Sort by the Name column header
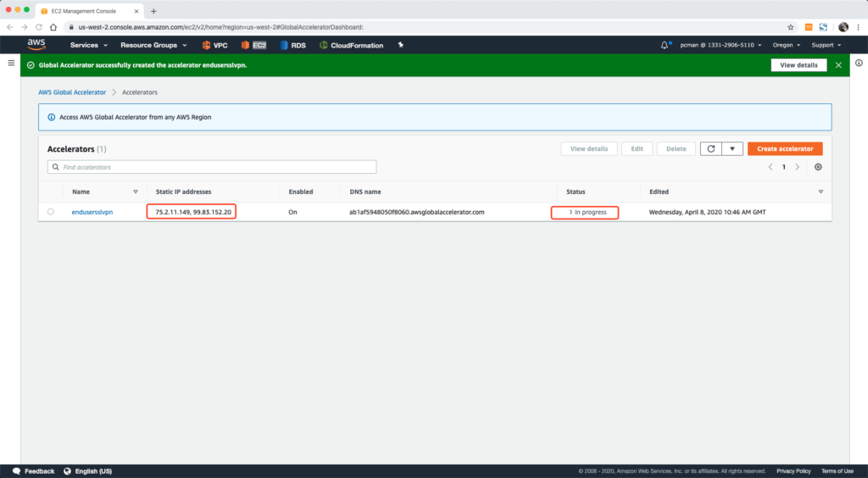Viewport: 868px width, 478px height. (81, 192)
